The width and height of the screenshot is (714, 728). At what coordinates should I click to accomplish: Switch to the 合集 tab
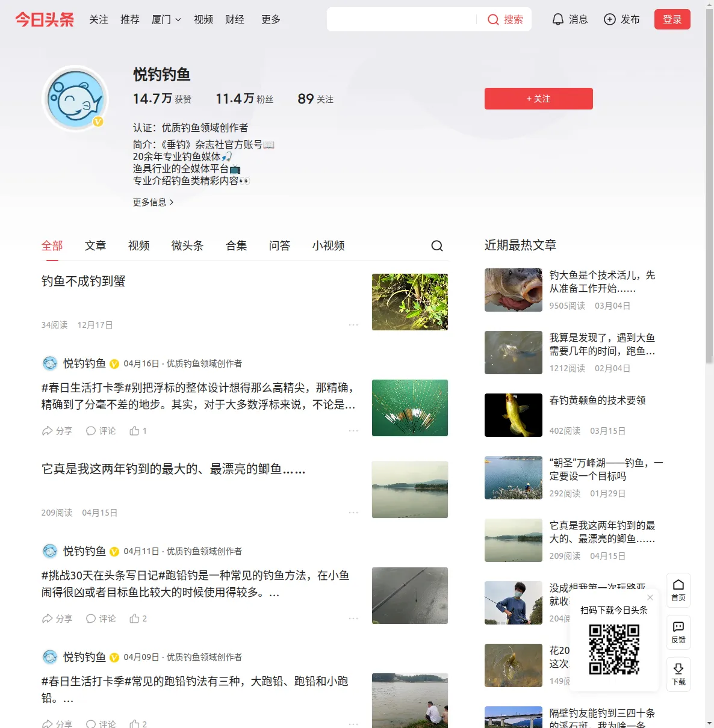tap(237, 245)
